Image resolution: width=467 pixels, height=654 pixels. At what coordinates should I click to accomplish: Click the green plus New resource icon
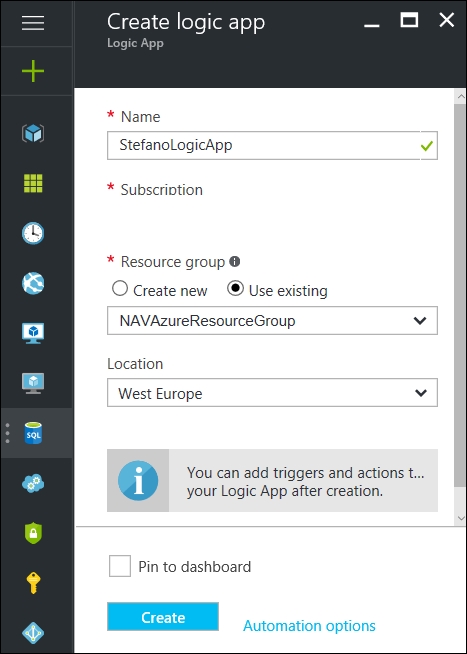(33, 71)
